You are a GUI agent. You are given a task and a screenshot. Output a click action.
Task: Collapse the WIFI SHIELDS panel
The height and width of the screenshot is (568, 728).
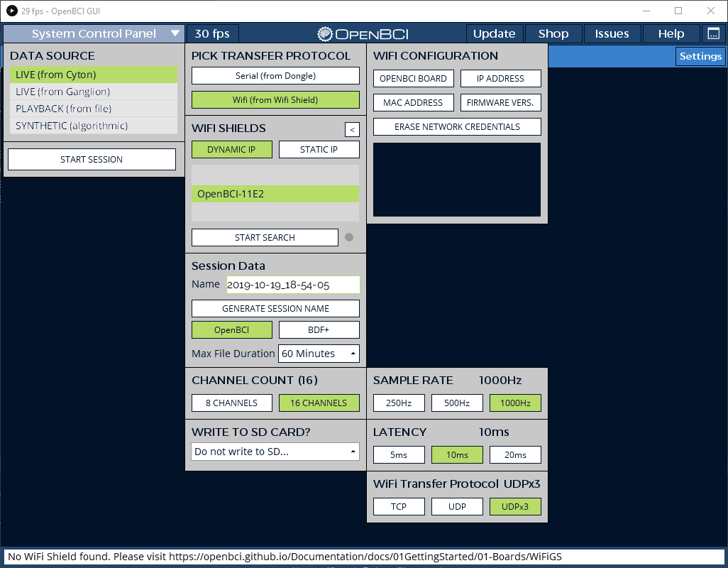(x=353, y=129)
